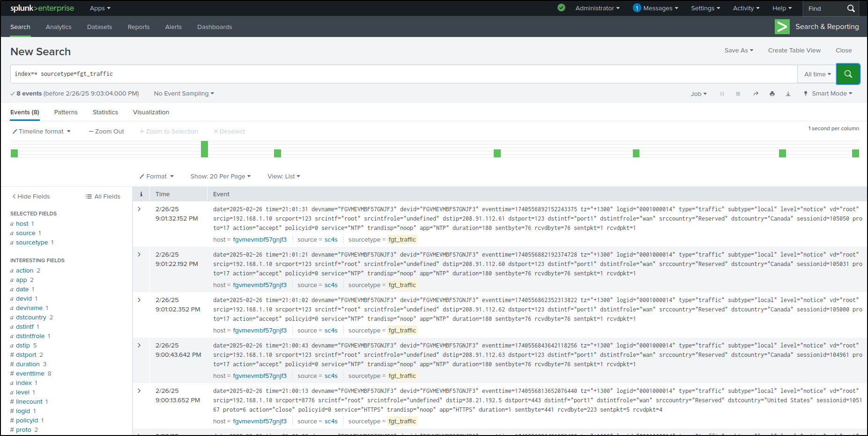This screenshot has width=868, height=436.
Task: Open the Settings menu
Action: point(705,8)
